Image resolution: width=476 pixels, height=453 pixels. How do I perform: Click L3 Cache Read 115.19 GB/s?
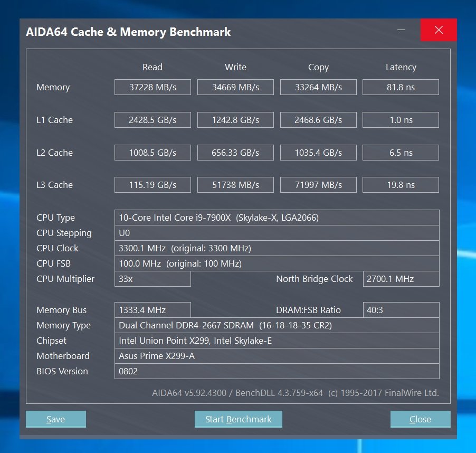153,185
